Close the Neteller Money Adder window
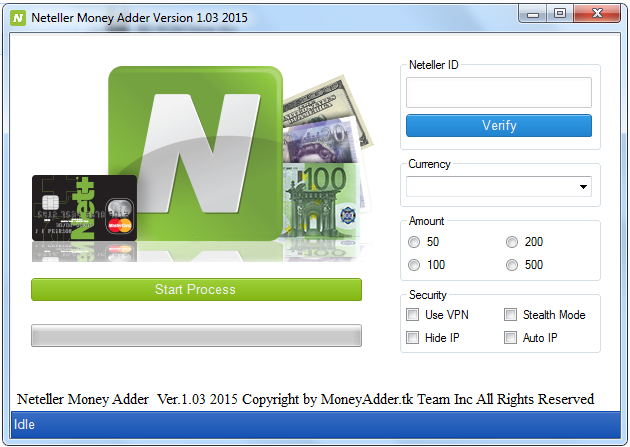 pos(597,14)
